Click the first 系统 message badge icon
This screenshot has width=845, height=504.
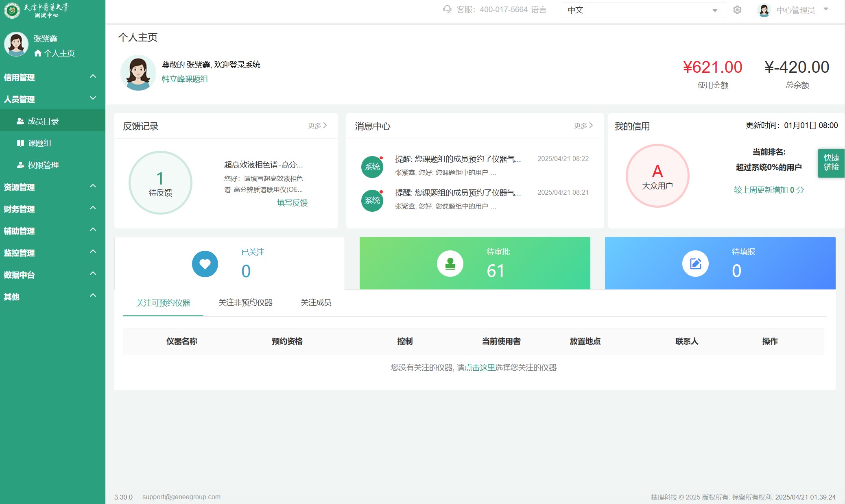(x=371, y=166)
